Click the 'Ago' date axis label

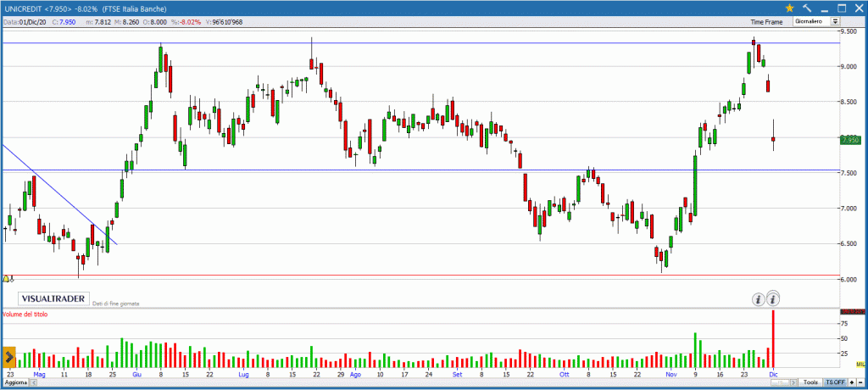click(x=355, y=375)
